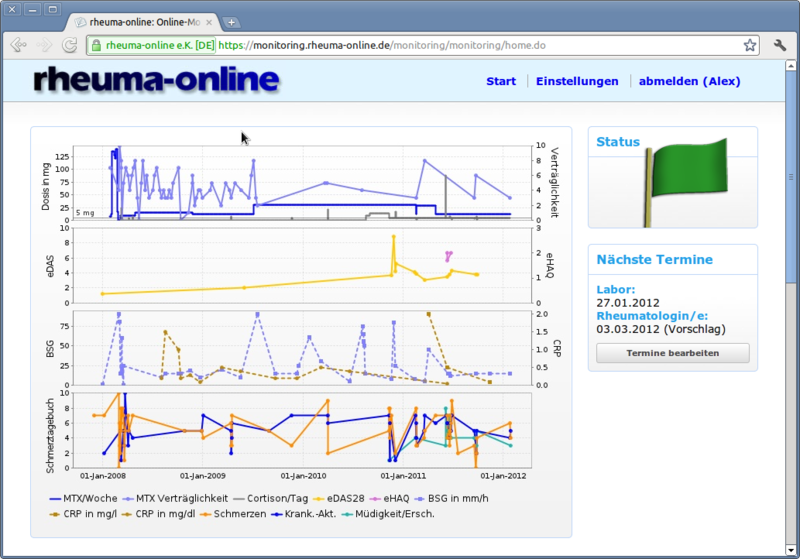Screen dimensions: 800x559
Task: Click the browser back arrow
Action: (x=18, y=45)
